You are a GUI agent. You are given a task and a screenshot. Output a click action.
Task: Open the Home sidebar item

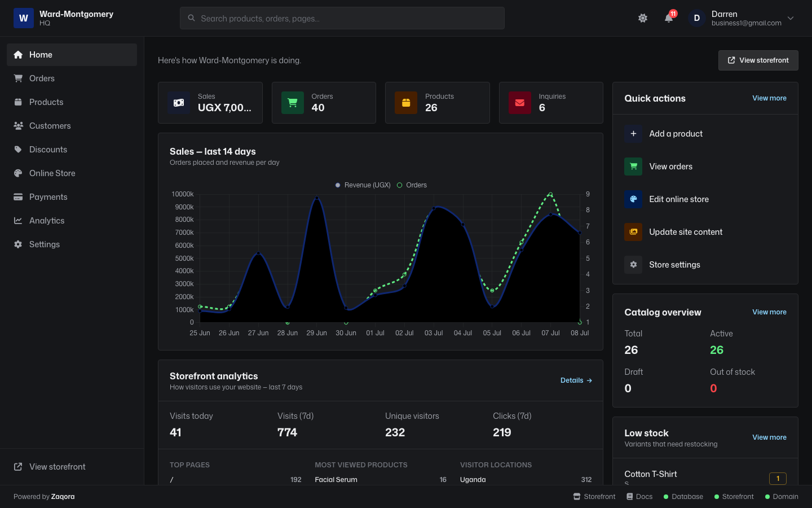72,55
